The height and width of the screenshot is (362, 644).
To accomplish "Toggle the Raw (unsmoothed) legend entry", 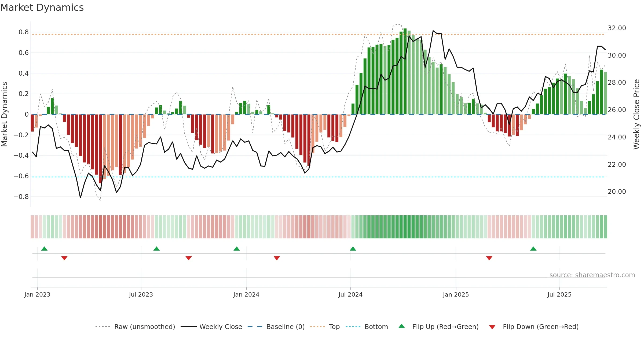I will click(x=135, y=327).
